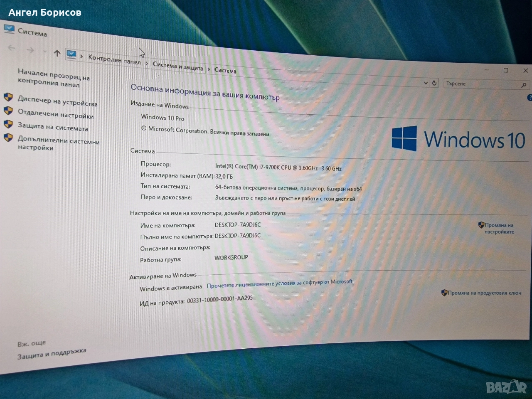Click the Forward navigation arrow
Viewport: 532px width, 399px height.
pos(30,50)
